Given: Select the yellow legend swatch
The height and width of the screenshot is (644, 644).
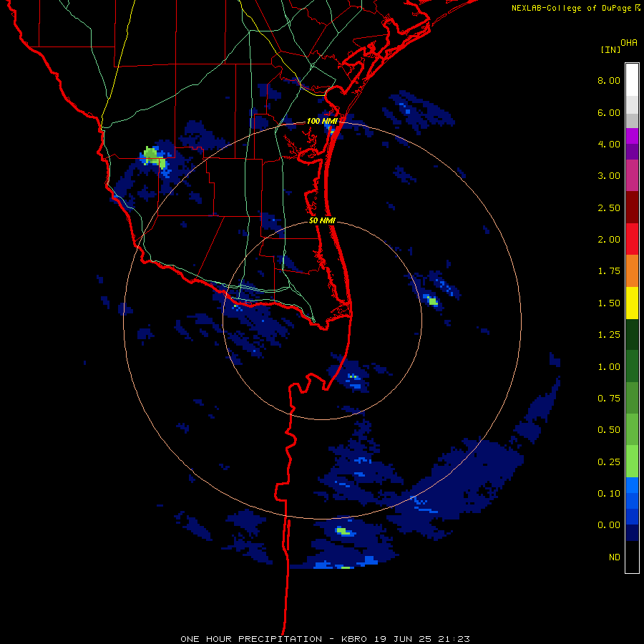Looking at the screenshot, I should click(x=632, y=303).
